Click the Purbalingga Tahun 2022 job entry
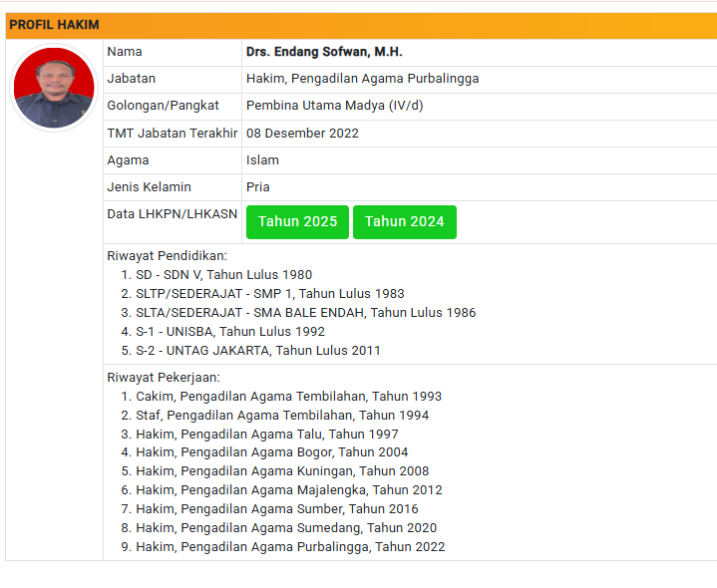Viewport: 717px width, 588px height. click(x=290, y=547)
